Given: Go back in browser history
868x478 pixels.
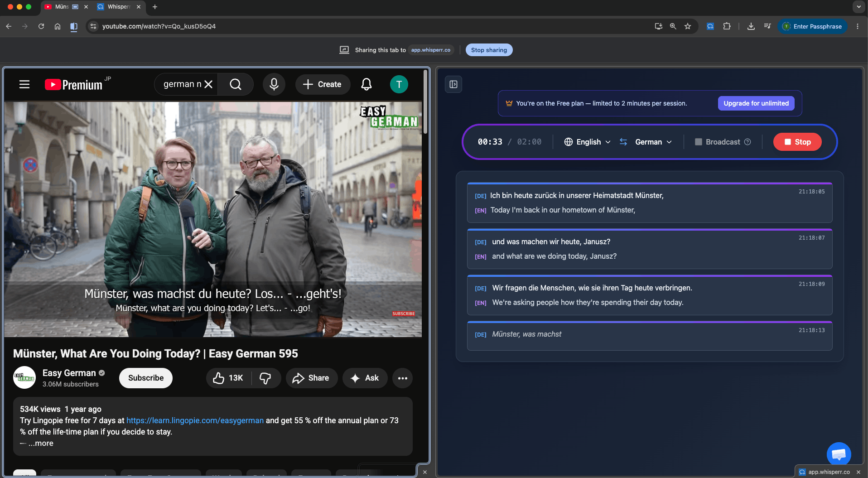Looking at the screenshot, I should pos(9,26).
